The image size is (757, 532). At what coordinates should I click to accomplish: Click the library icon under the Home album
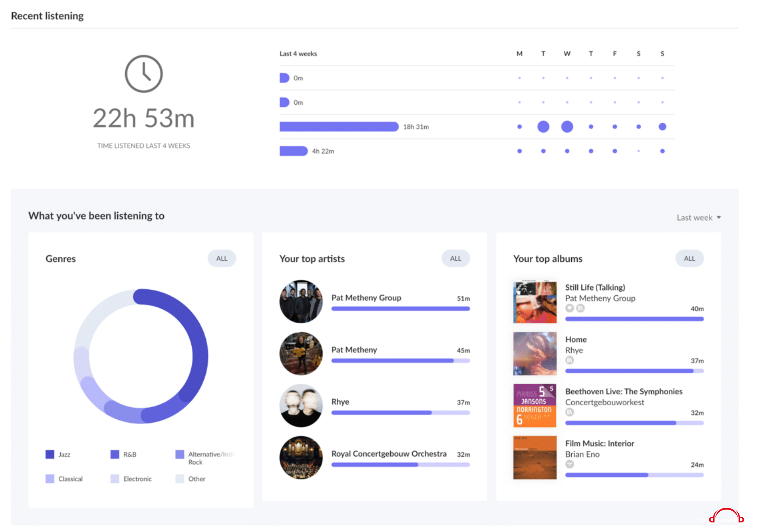click(569, 360)
